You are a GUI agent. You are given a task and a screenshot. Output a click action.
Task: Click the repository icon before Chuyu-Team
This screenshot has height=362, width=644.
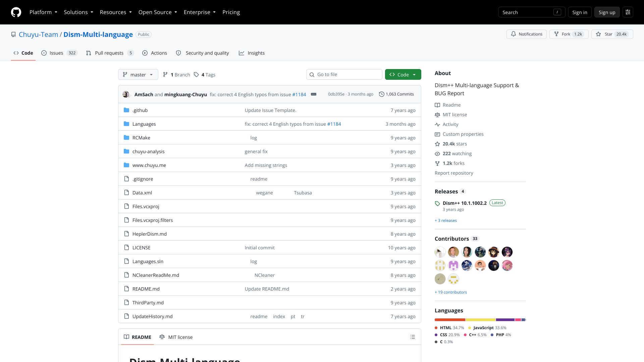[13, 35]
